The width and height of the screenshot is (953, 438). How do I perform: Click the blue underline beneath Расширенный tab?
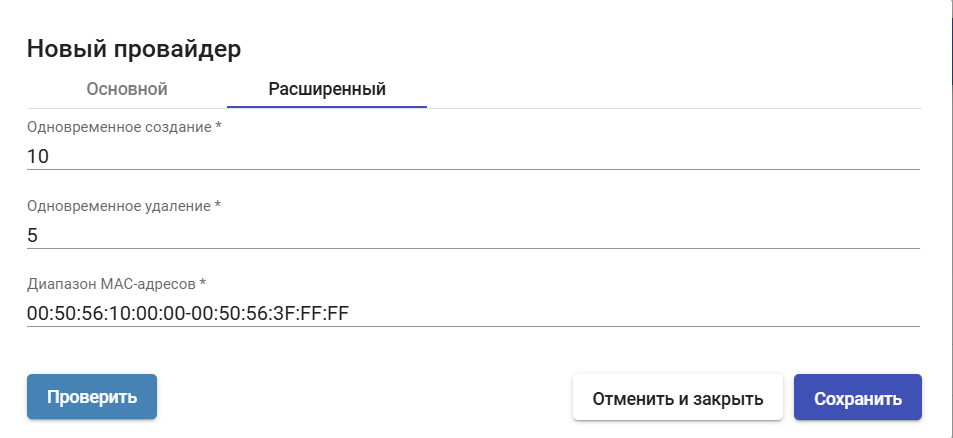click(x=327, y=106)
